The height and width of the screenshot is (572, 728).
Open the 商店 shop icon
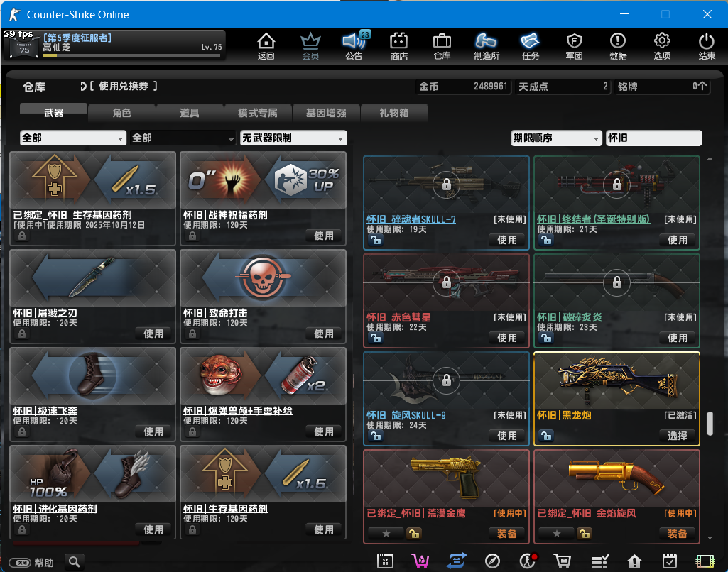[x=398, y=46]
